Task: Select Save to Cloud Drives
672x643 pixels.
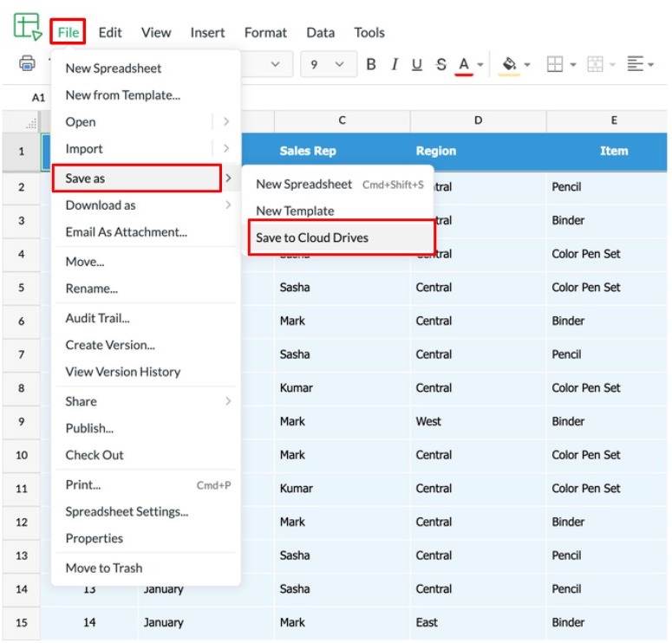Action: click(x=312, y=237)
